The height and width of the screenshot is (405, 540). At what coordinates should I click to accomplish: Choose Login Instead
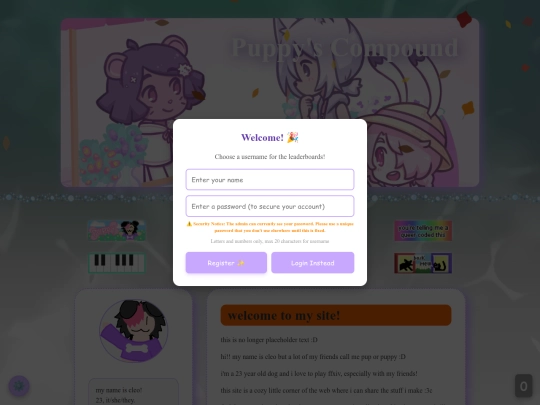[x=313, y=263]
